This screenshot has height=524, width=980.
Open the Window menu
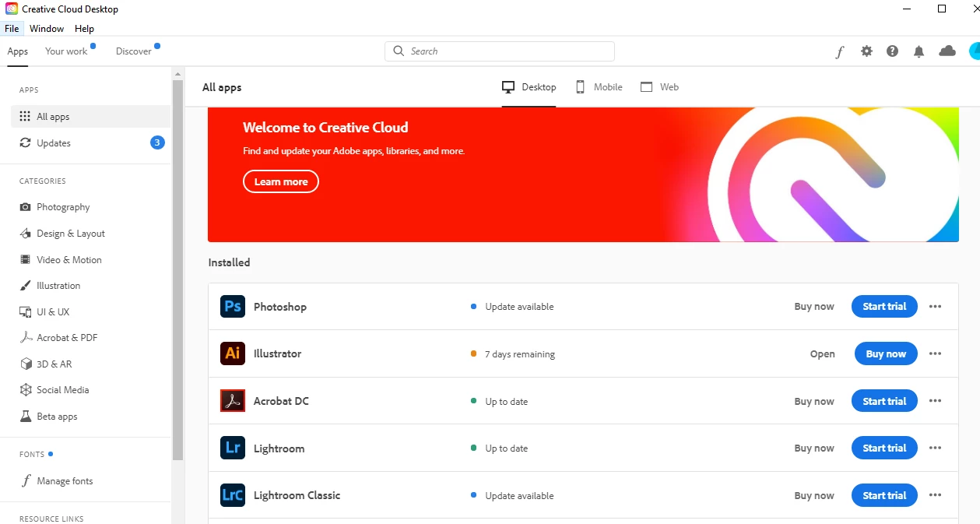pos(47,29)
